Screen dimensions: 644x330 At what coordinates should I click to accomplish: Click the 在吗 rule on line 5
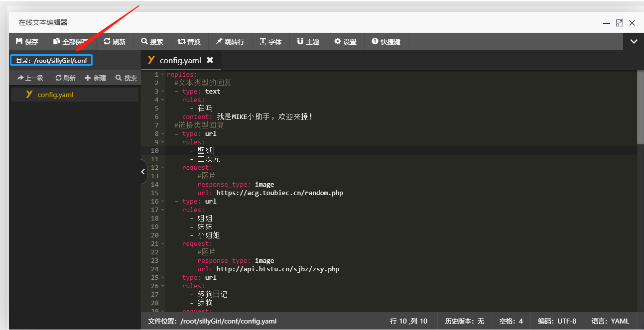tap(205, 109)
